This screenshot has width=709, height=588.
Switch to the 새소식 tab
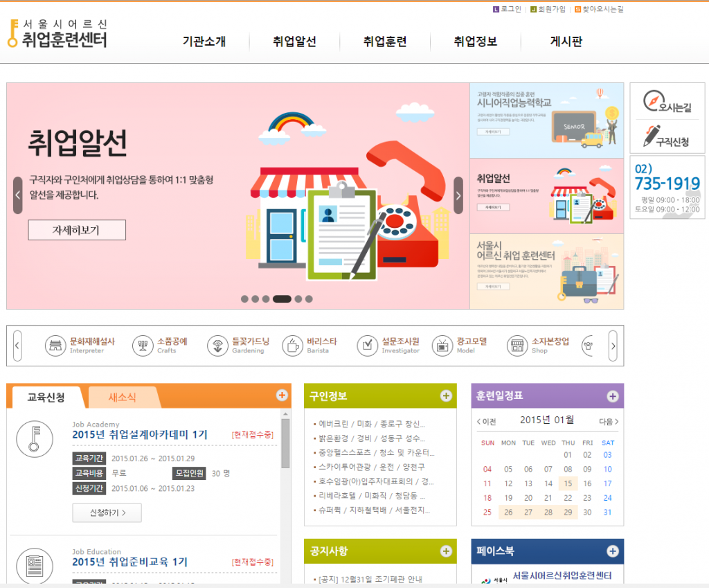[x=122, y=398]
